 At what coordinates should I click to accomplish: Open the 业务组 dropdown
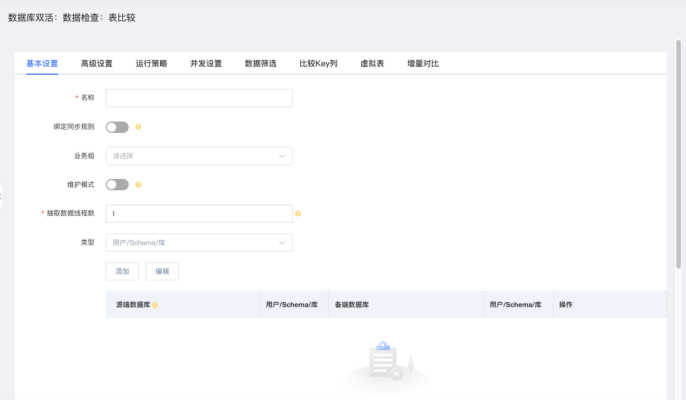pyautogui.click(x=199, y=156)
